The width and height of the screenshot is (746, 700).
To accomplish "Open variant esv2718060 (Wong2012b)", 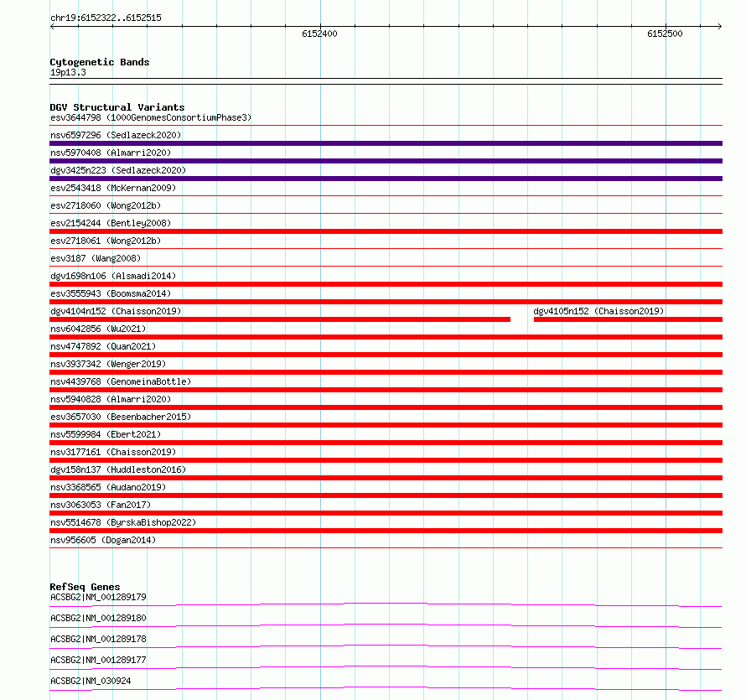I will click(x=106, y=205).
